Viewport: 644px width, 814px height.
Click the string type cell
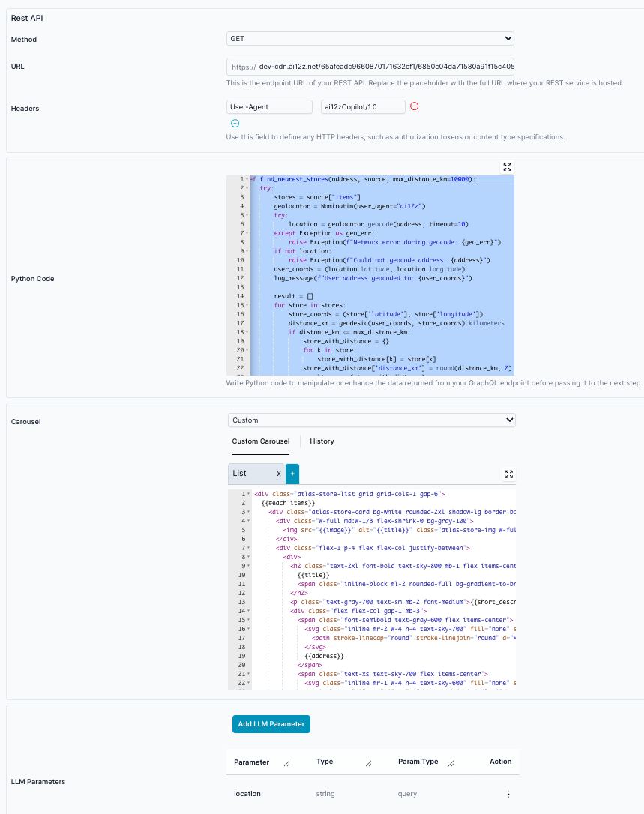(325, 794)
